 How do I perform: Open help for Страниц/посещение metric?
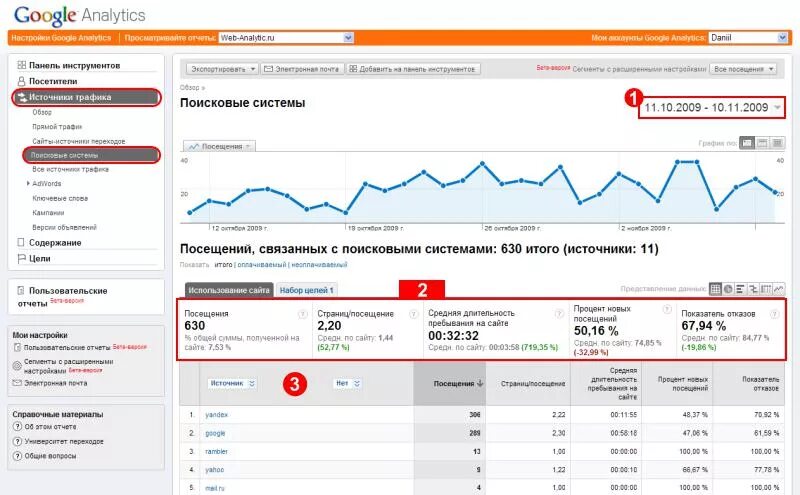click(414, 314)
